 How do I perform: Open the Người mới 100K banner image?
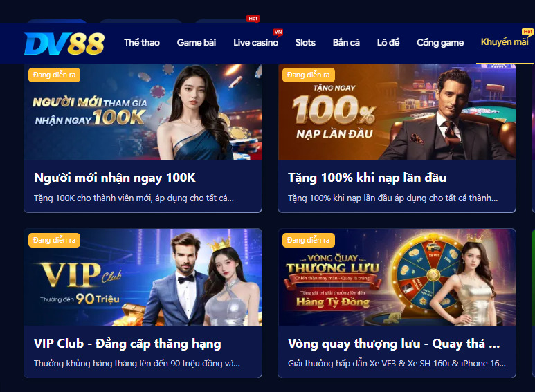143,112
